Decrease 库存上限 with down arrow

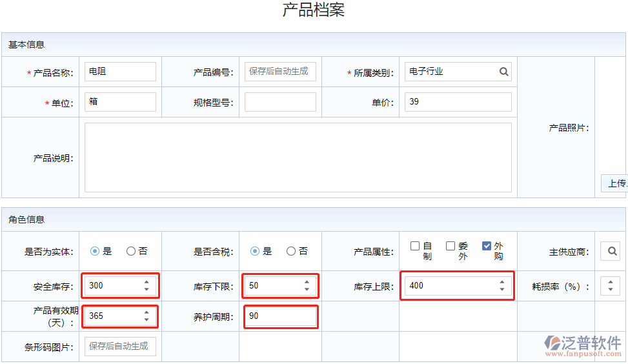tap(502, 288)
